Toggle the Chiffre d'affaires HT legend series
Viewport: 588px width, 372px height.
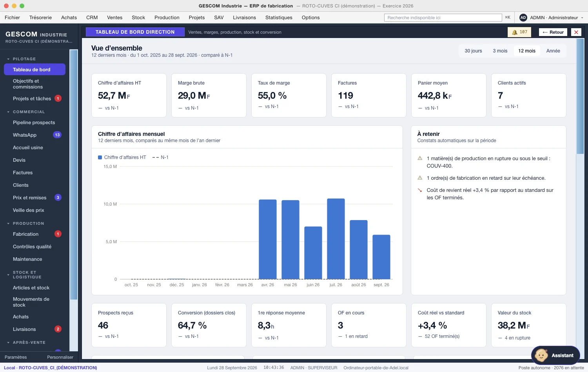[122, 157]
